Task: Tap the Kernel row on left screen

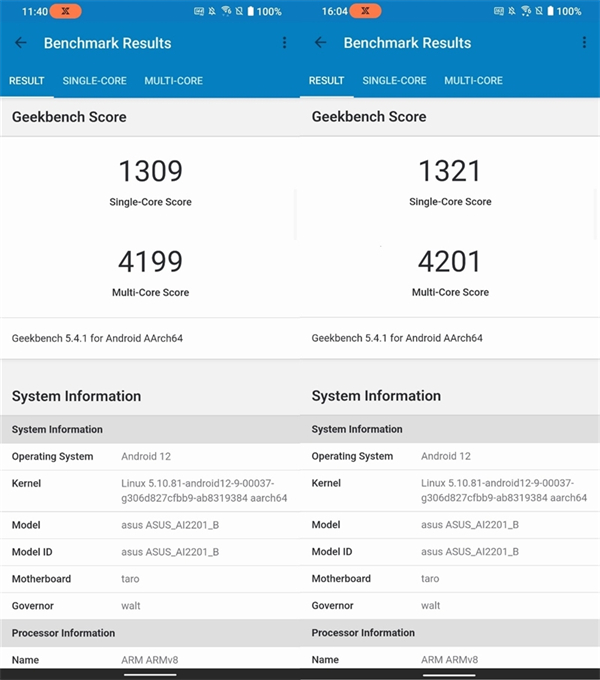Action: click(150, 490)
